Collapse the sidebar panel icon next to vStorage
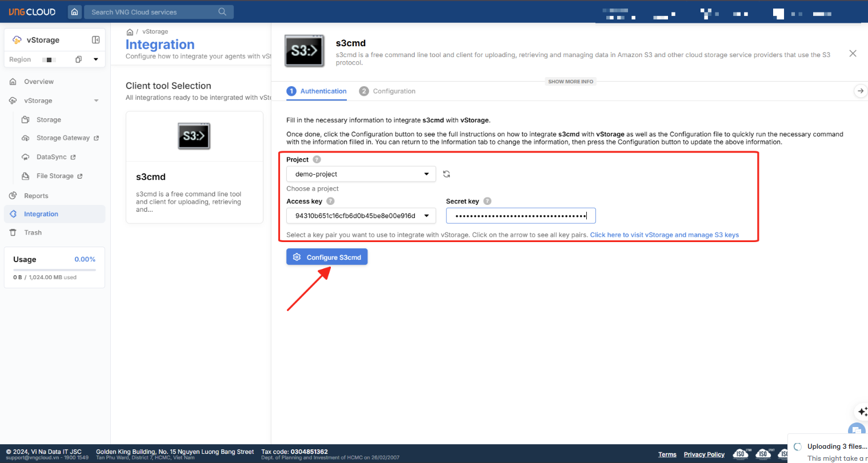 [95, 40]
